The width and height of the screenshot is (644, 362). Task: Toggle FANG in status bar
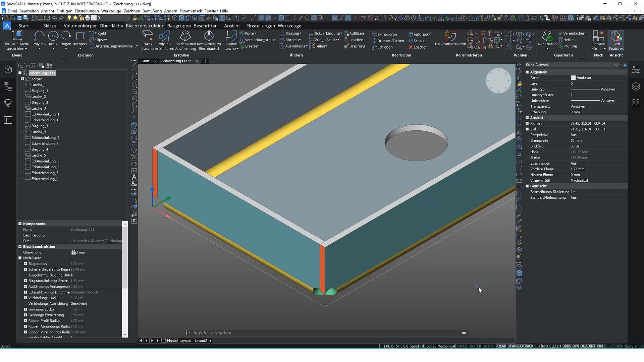coord(462,346)
